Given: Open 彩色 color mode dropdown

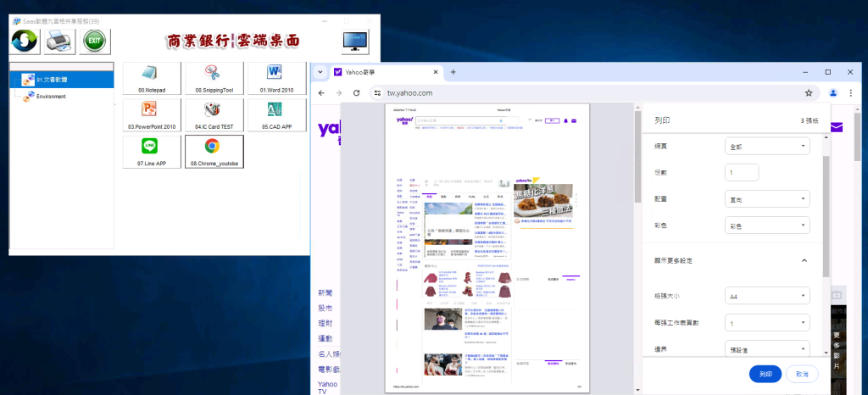Looking at the screenshot, I should coord(767,225).
